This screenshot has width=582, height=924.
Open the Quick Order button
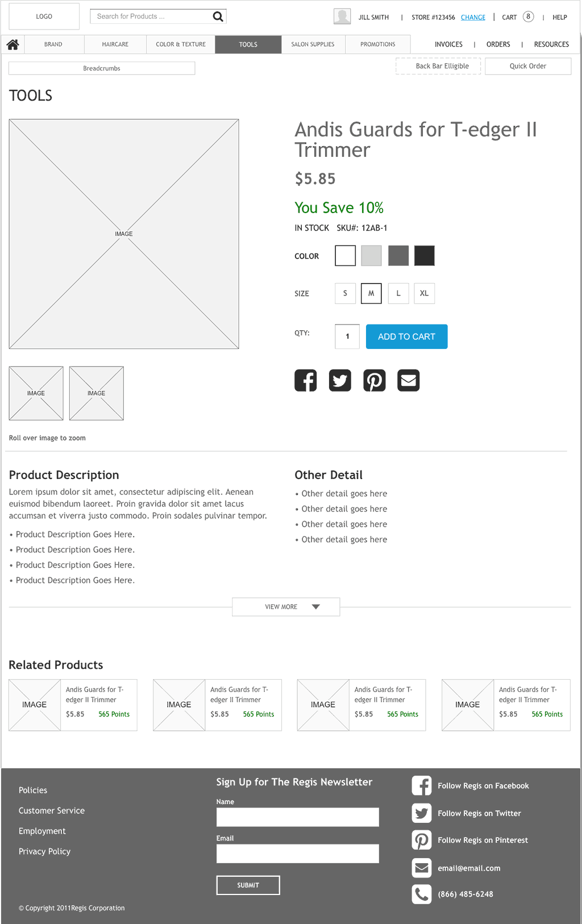pyautogui.click(x=527, y=66)
